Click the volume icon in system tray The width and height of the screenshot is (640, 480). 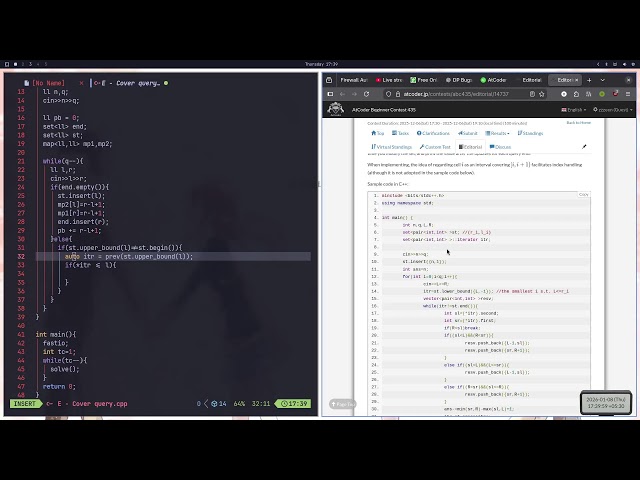coord(624,64)
